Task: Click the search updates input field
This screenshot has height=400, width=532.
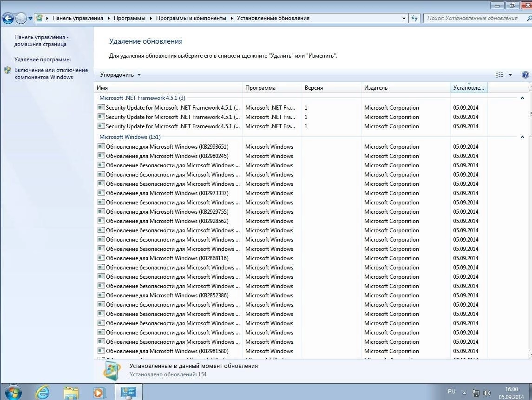Action: click(475, 18)
